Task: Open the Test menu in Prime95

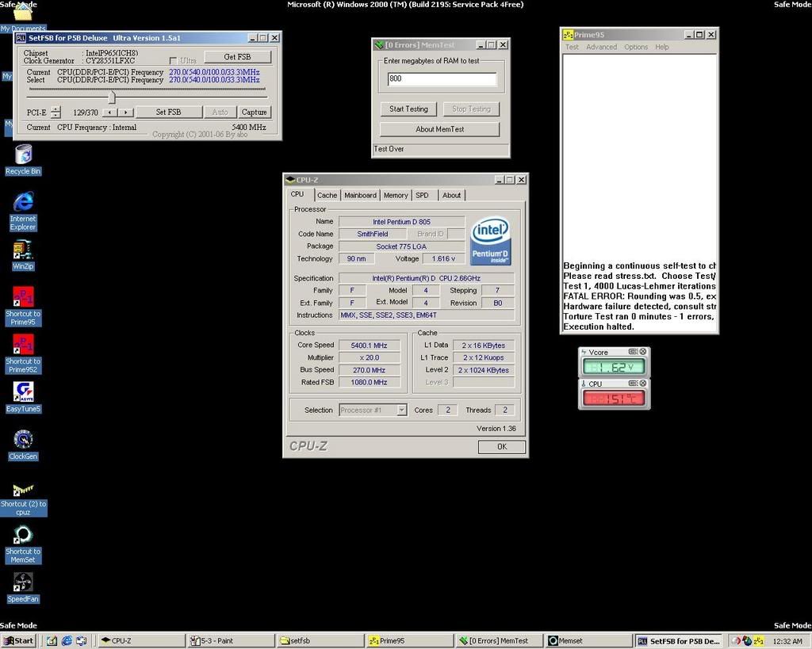Action: (572, 47)
